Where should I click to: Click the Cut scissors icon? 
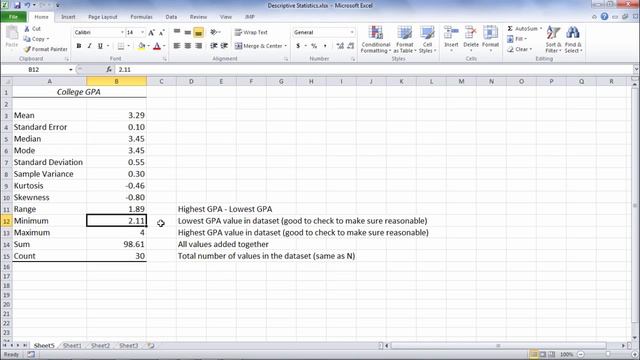coord(27,29)
